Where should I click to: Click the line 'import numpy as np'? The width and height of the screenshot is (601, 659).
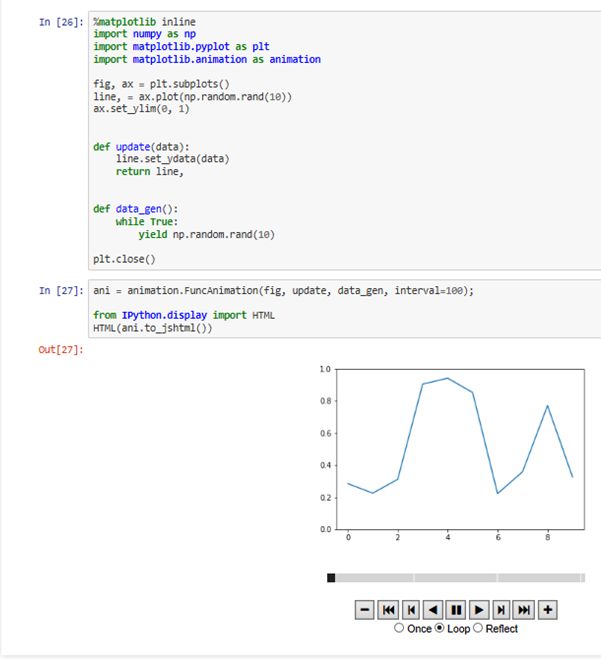(145, 34)
